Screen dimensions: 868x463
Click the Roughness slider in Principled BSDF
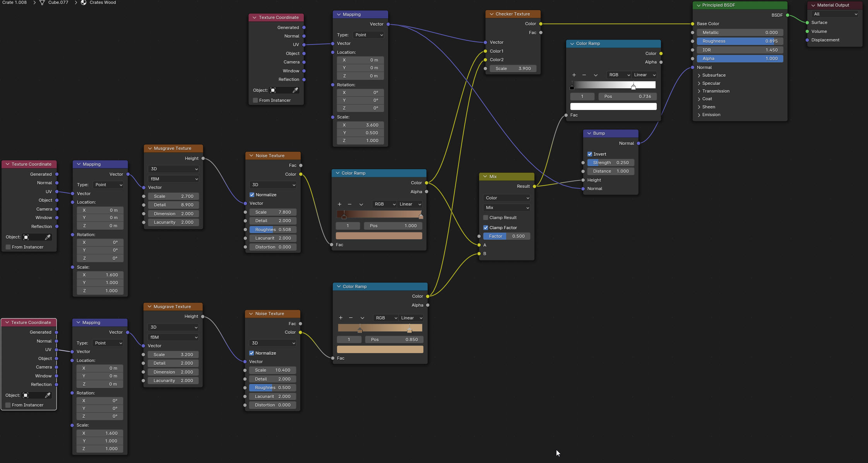pyautogui.click(x=740, y=41)
